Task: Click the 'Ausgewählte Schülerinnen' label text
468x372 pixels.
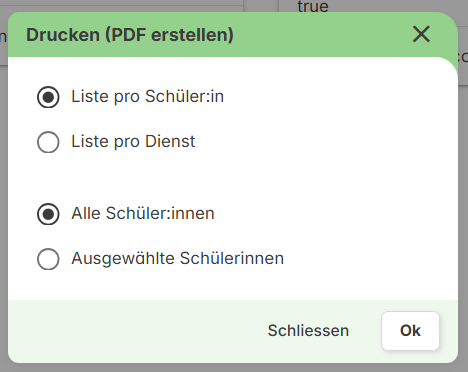Action: pyautogui.click(x=177, y=259)
